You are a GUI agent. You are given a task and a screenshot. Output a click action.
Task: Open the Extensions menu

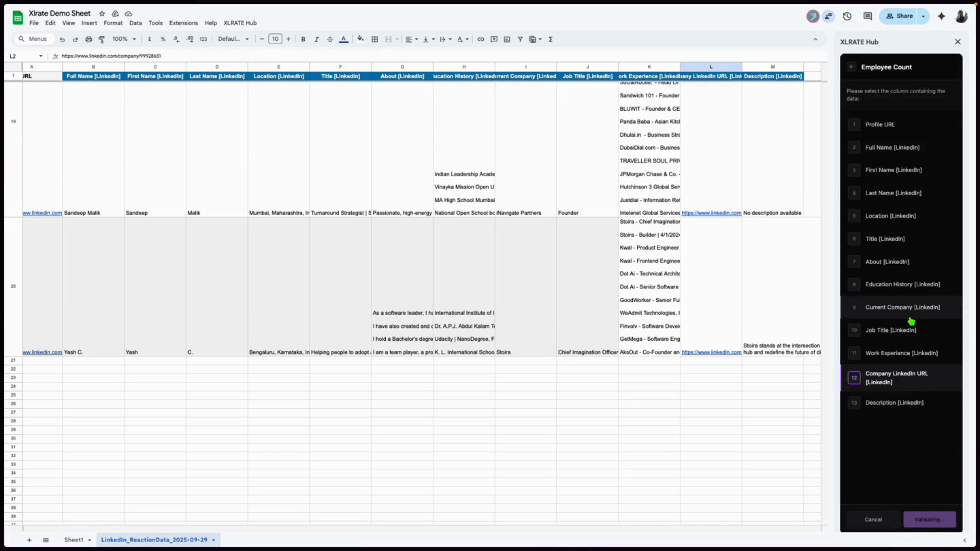click(x=183, y=23)
